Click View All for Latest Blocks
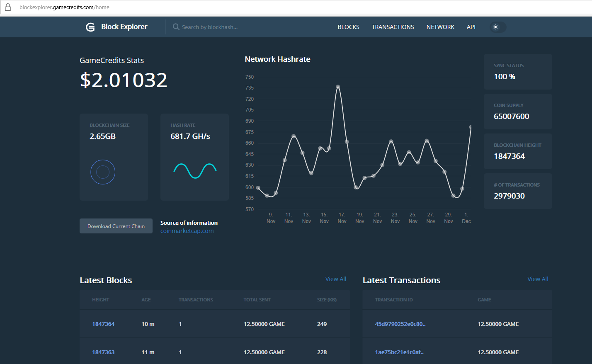Screen dimensions: 592x364 pyautogui.click(x=336, y=279)
